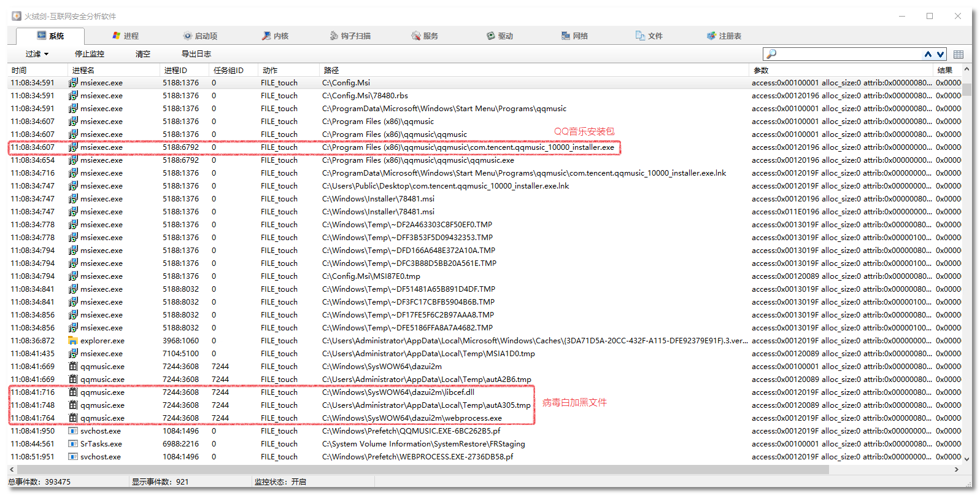980x495 pixels.
Task: Expand the 过滤 filter dropdown
Action: [37, 54]
